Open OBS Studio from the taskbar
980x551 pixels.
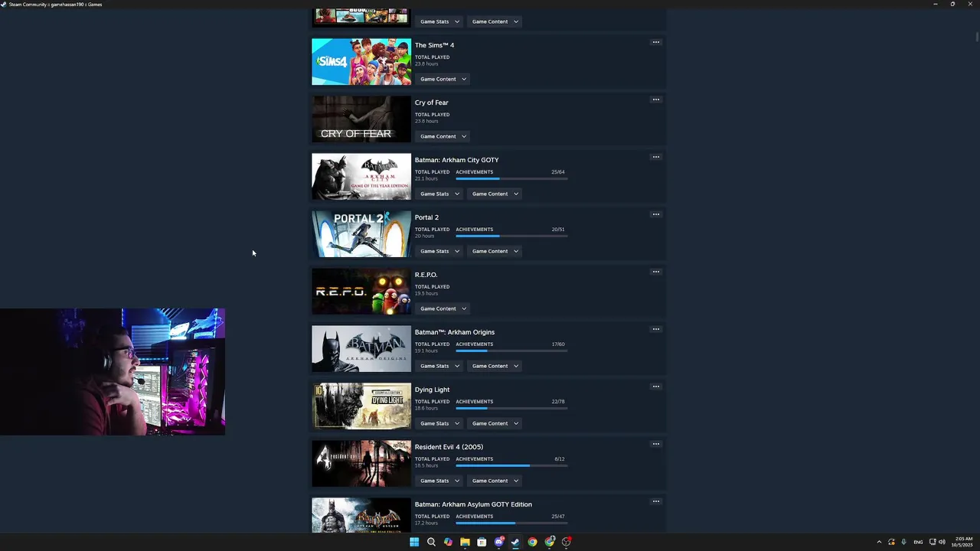tap(567, 542)
